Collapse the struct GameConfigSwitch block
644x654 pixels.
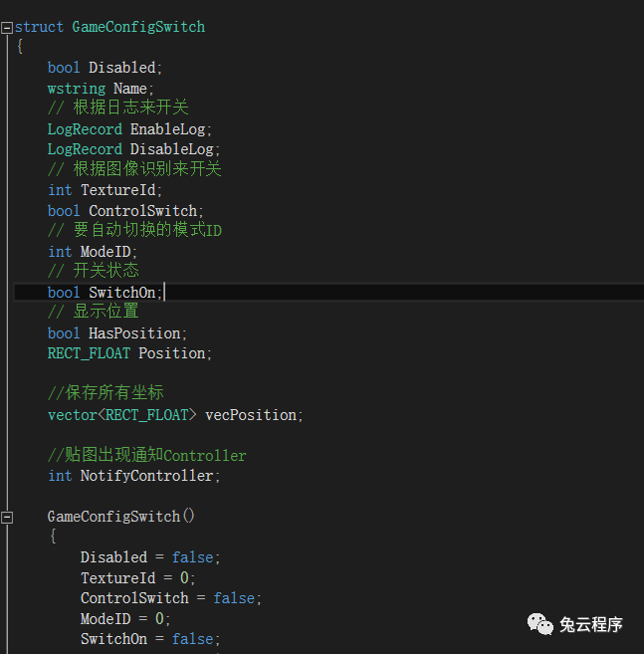click(x=7, y=28)
